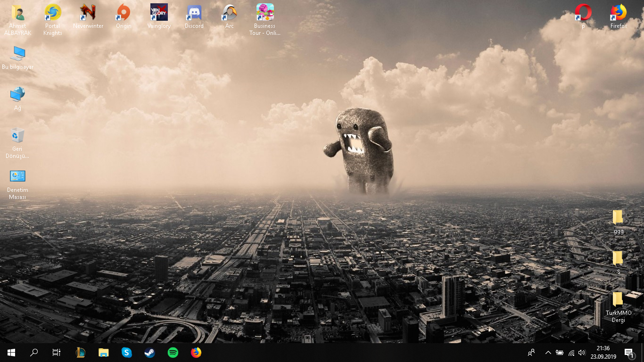The height and width of the screenshot is (362, 644).
Task: Select the folder named 999
Action: [x=618, y=218]
